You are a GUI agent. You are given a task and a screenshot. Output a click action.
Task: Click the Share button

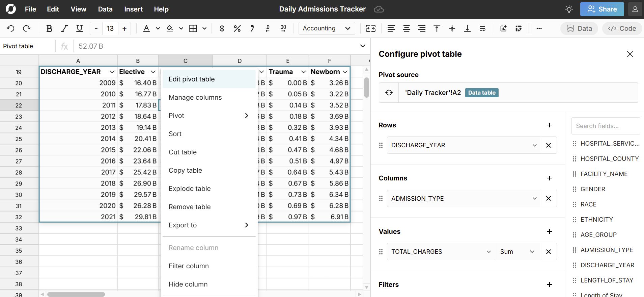(x=602, y=9)
